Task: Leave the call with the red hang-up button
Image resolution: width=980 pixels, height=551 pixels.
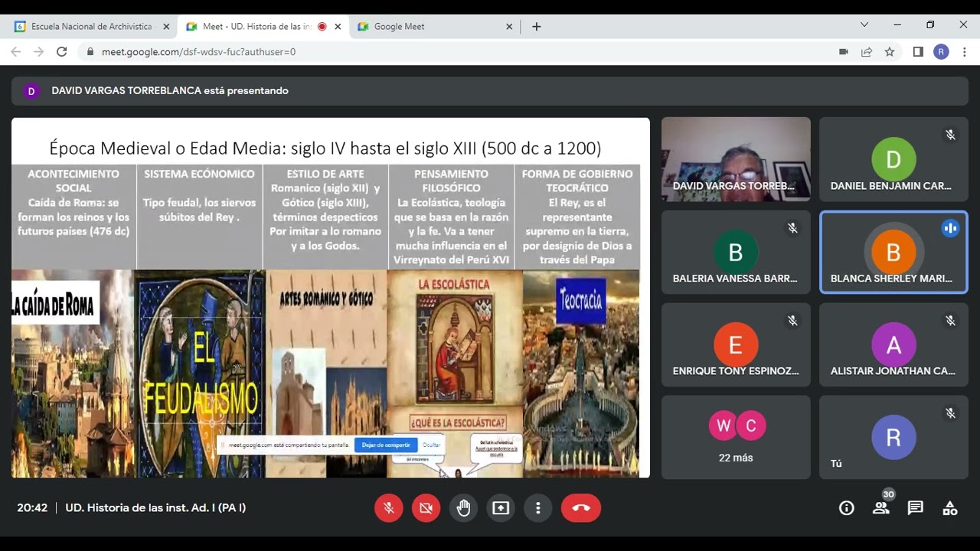Action: click(581, 507)
